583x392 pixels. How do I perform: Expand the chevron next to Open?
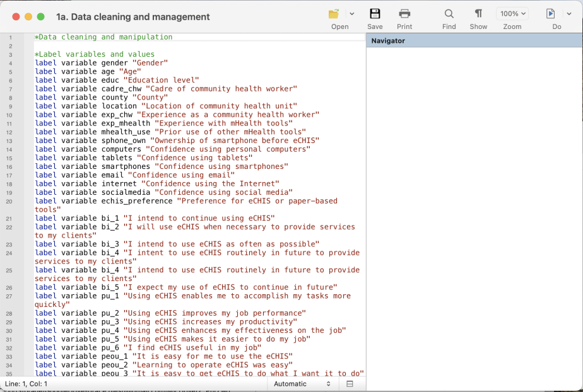coord(351,12)
